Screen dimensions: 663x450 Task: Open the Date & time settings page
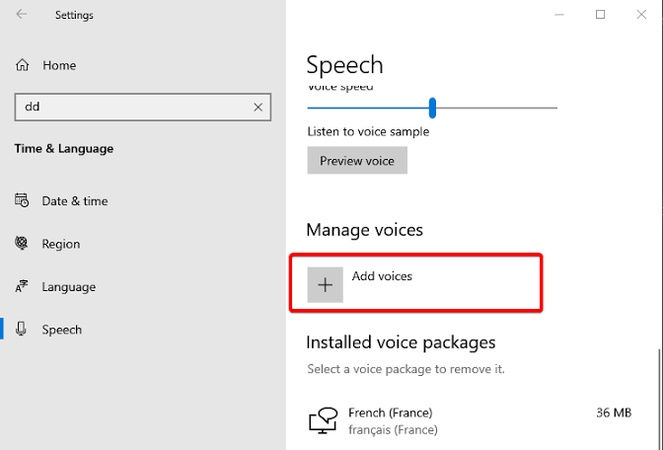pos(74,201)
